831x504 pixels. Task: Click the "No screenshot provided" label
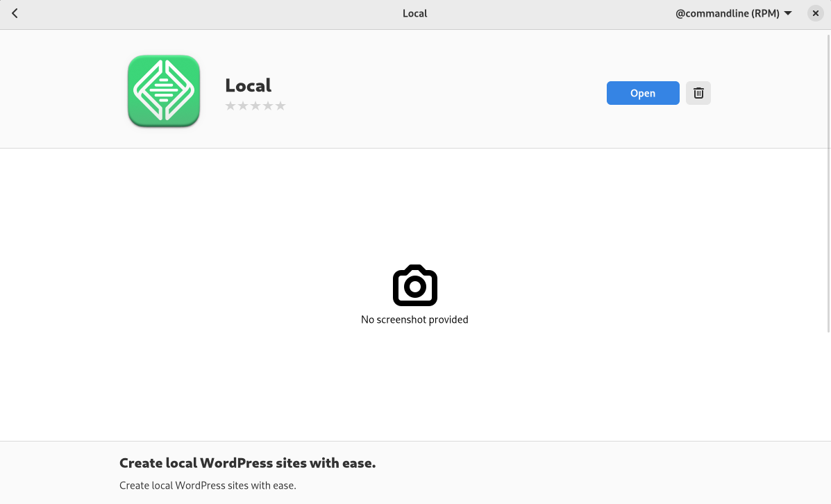point(414,319)
